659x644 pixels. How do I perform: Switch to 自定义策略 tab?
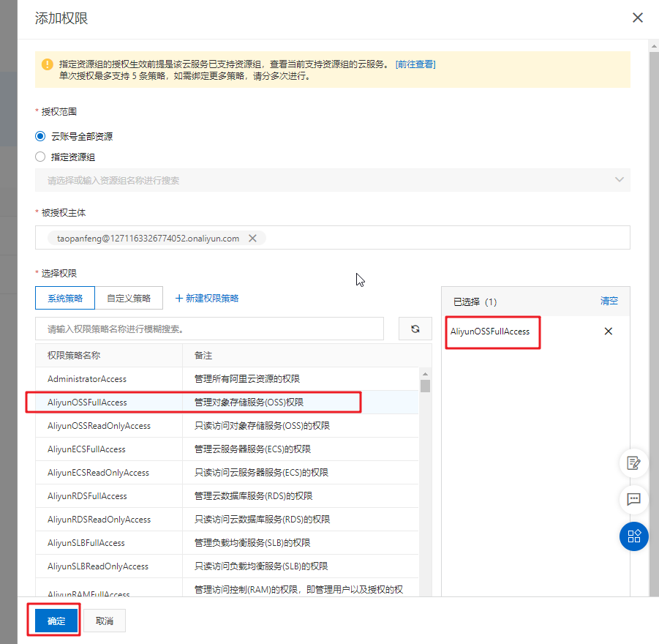tap(129, 299)
